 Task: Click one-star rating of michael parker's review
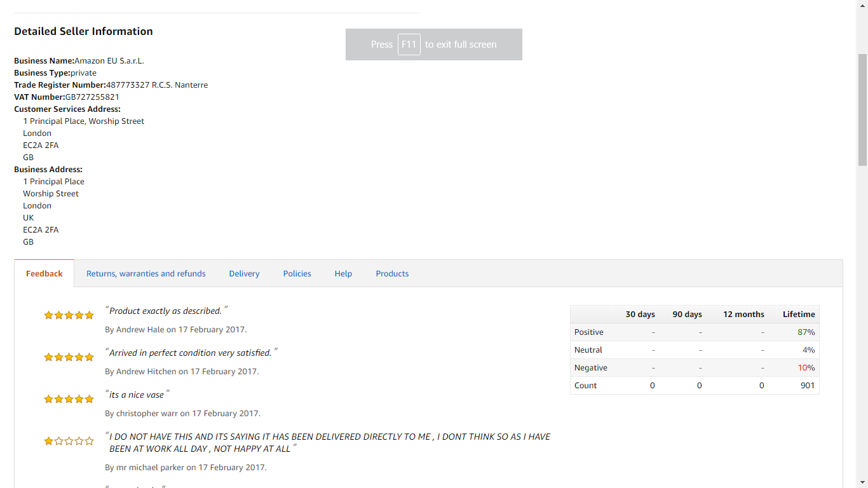69,441
